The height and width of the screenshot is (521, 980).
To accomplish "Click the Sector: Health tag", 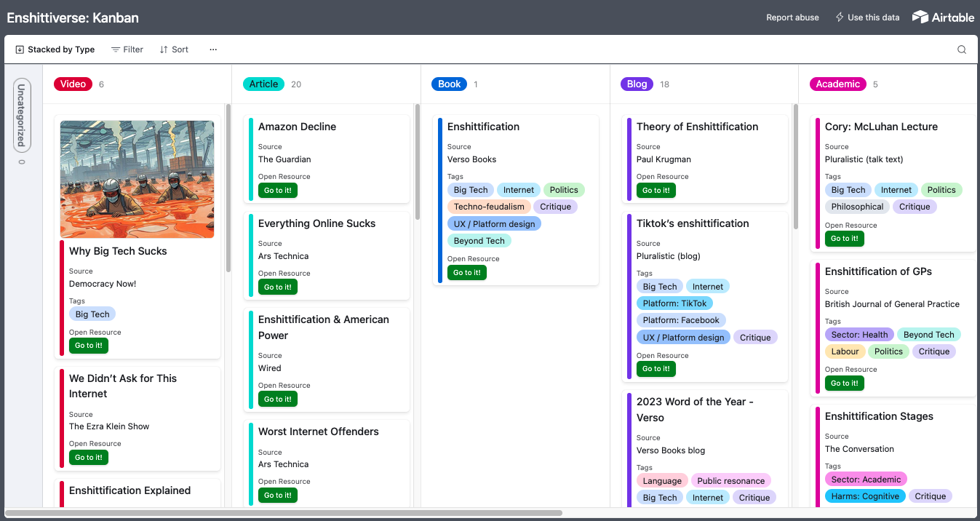I will tap(859, 335).
